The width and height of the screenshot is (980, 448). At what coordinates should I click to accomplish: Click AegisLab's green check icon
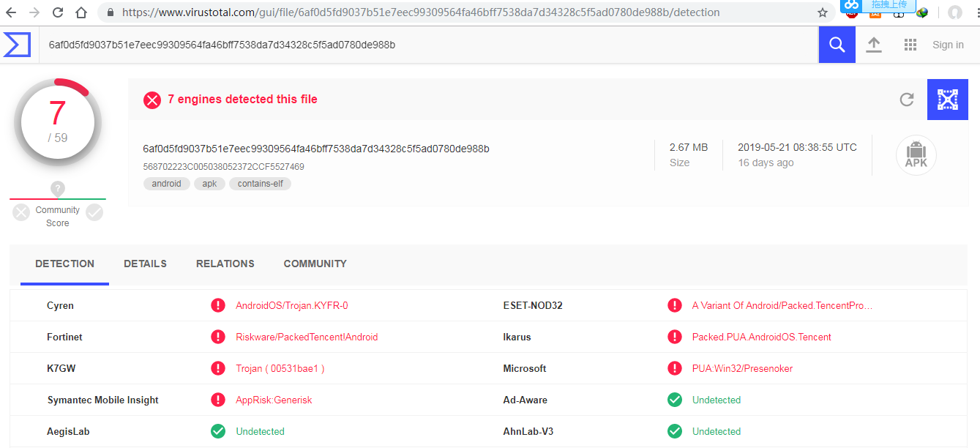[217, 431]
